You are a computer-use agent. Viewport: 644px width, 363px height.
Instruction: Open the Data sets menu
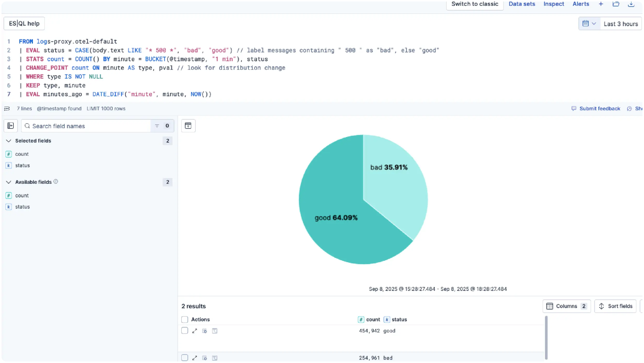tap(522, 4)
